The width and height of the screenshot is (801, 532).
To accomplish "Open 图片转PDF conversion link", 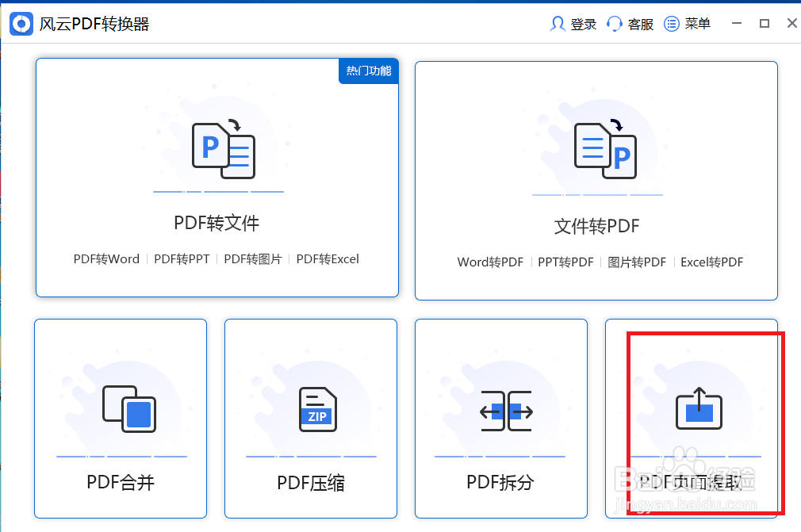I will coord(637,262).
